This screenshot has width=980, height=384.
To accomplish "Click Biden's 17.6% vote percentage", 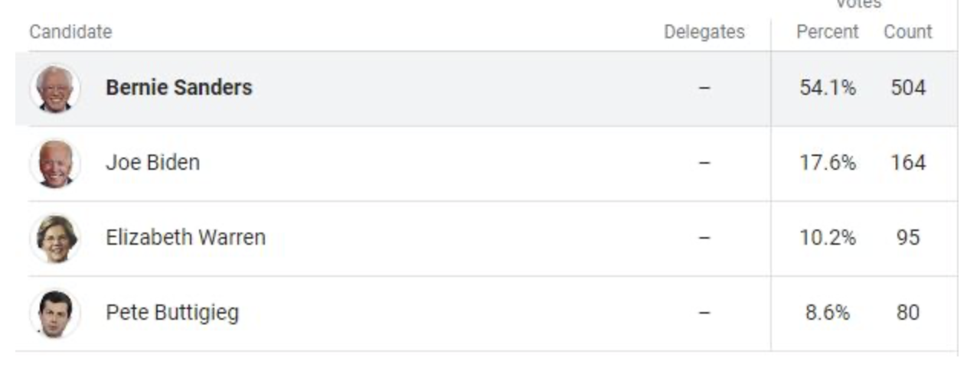I will (x=828, y=163).
